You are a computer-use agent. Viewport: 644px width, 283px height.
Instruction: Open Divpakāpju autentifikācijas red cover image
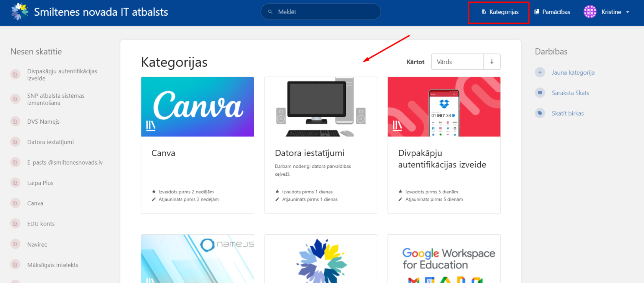click(444, 107)
